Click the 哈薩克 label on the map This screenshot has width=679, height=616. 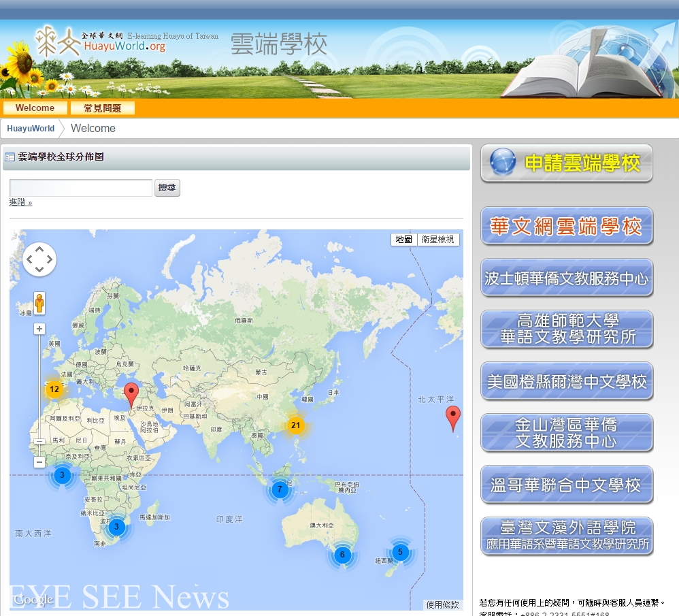pos(193,368)
